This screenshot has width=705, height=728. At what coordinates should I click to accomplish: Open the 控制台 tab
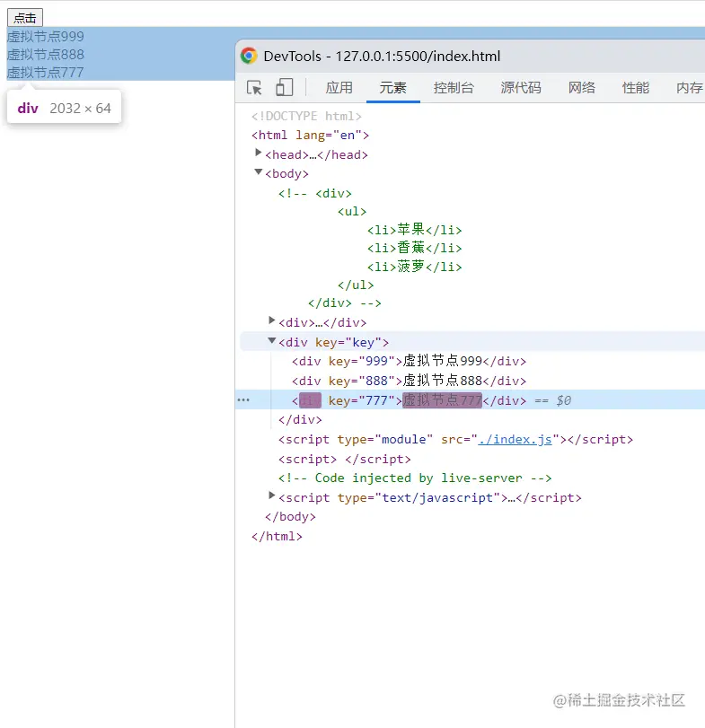pos(454,87)
